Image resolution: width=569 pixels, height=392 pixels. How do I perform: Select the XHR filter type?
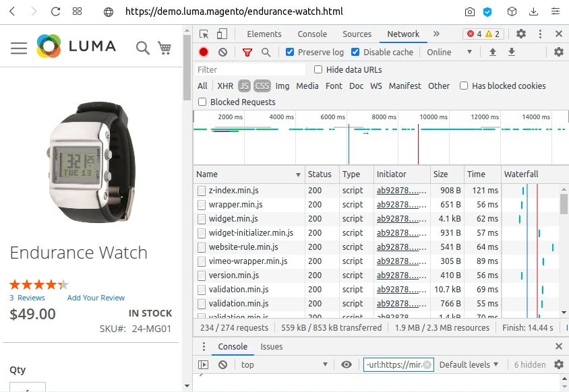pos(225,86)
